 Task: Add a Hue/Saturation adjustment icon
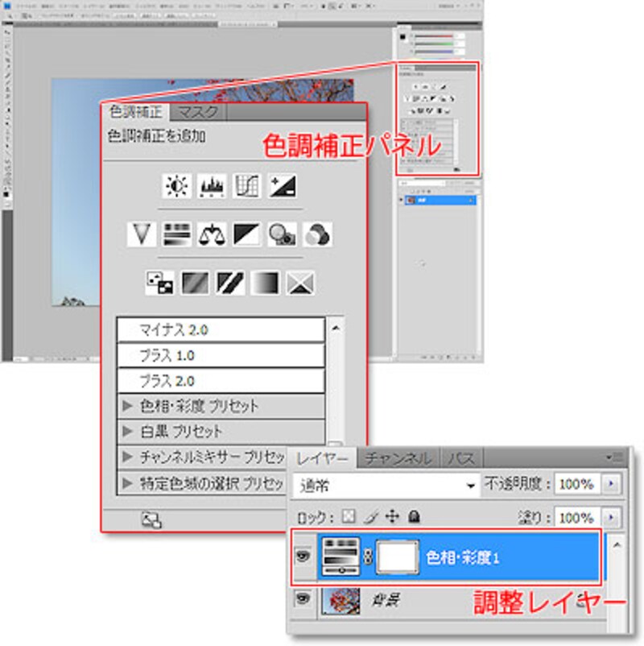tap(176, 234)
